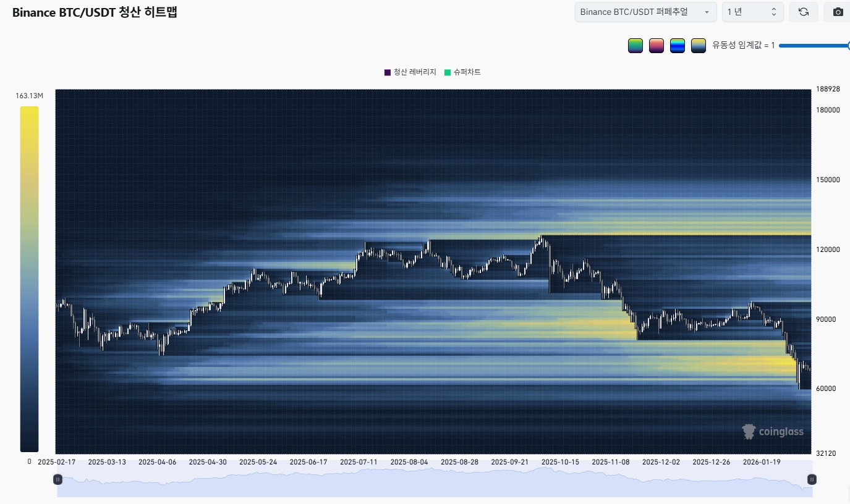
Task: Click the 2025-09-21 date axis label
Action: click(510, 461)
